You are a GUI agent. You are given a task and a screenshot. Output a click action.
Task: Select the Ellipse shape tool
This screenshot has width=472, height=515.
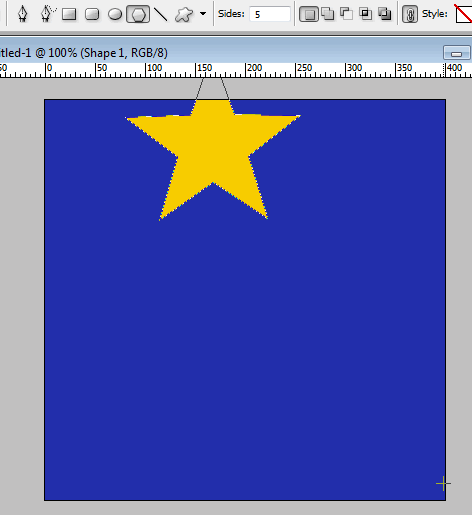[x=115, y=14]
